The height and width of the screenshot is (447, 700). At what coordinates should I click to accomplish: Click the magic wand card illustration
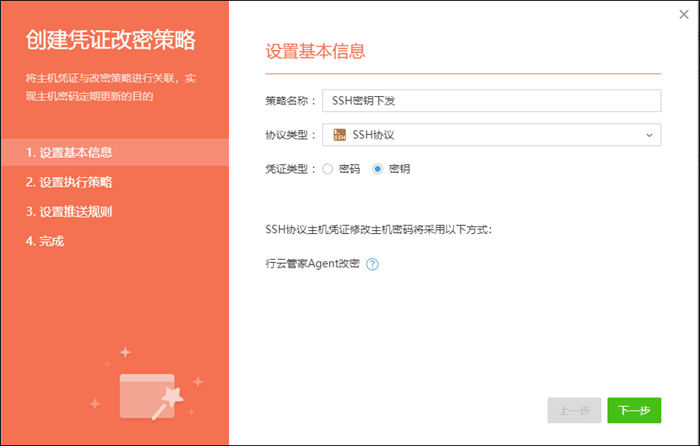[x=148, y=392]
